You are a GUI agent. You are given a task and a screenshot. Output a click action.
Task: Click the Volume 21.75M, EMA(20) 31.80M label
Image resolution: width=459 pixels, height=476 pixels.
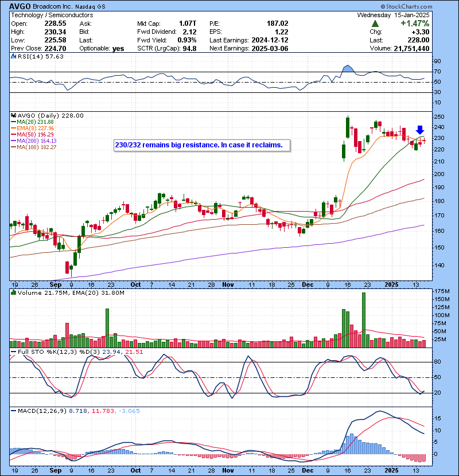[x=71, y=292]
